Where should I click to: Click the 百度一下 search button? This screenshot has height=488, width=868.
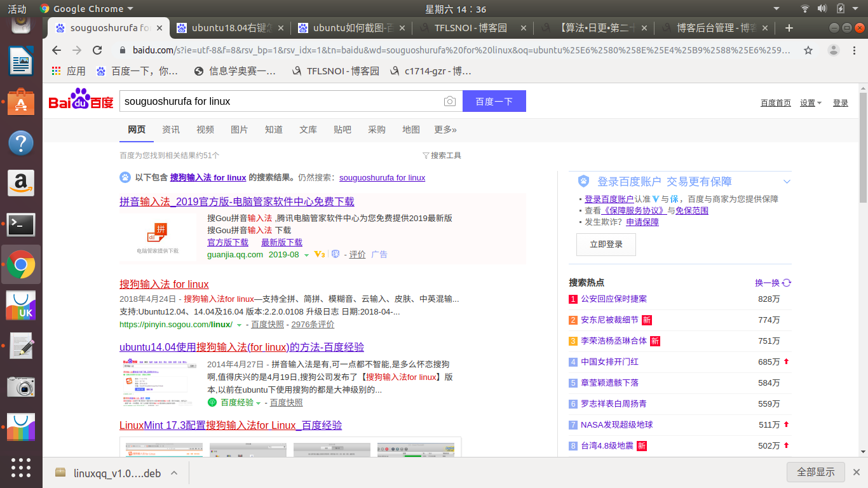click(494, 102)
